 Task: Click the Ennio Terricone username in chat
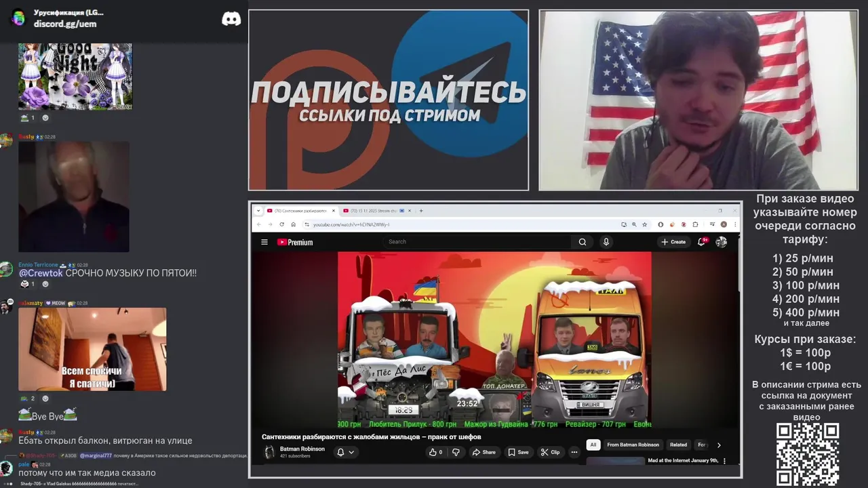pyautogui.click(x=38, y=265)
